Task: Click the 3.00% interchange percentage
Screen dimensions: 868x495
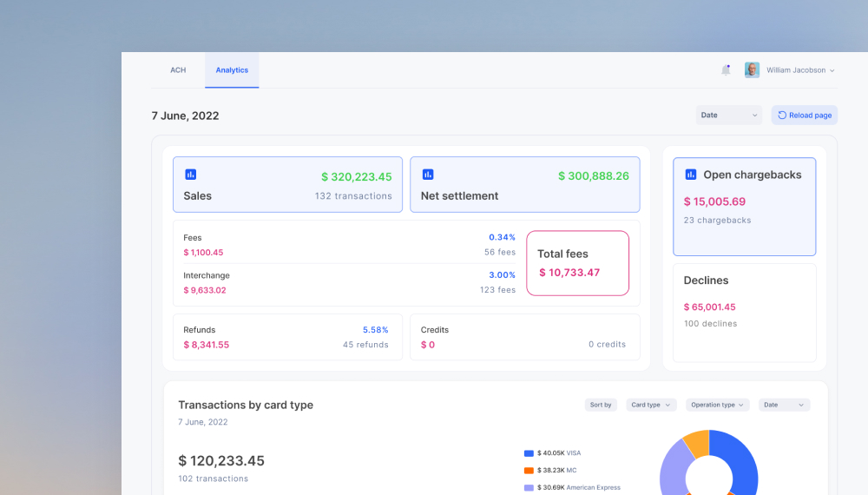Action: pos(502,274)
